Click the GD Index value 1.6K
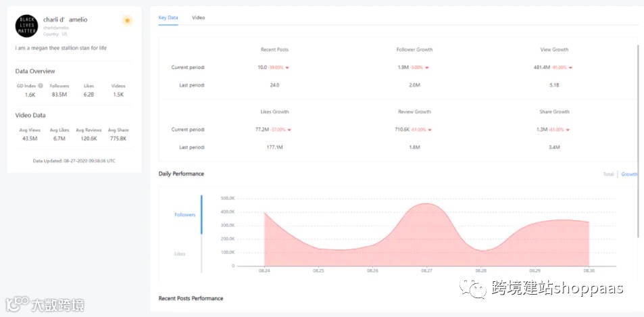 [29, 95]
